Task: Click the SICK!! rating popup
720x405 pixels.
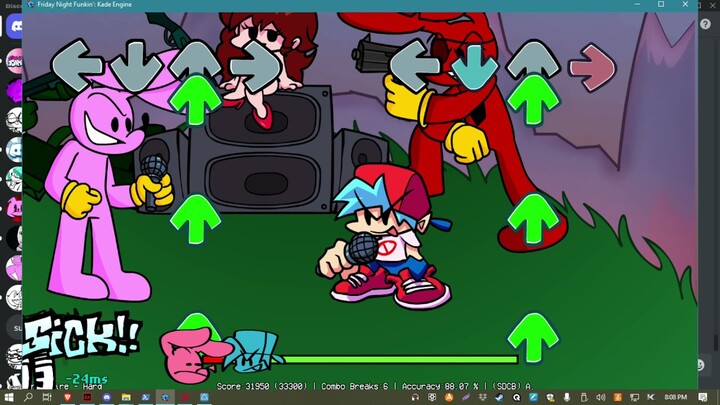Action: click(x=81, y=334)
